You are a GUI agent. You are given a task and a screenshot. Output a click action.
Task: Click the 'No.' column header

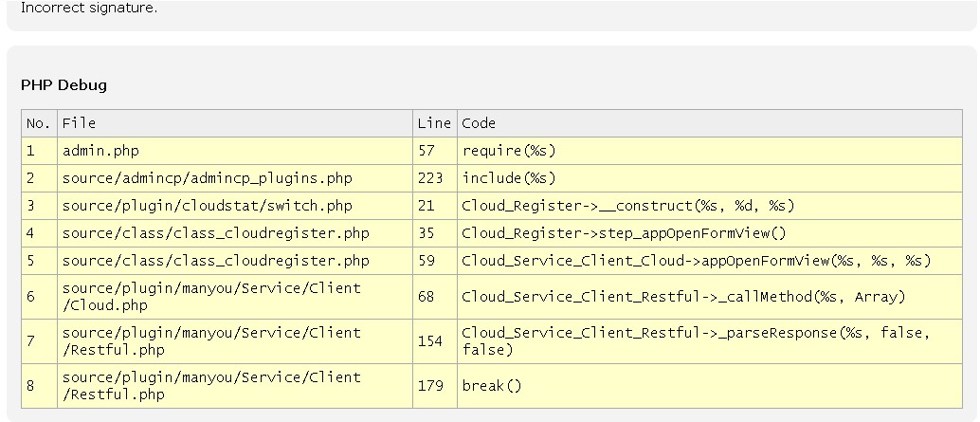[x=38, y=123]
